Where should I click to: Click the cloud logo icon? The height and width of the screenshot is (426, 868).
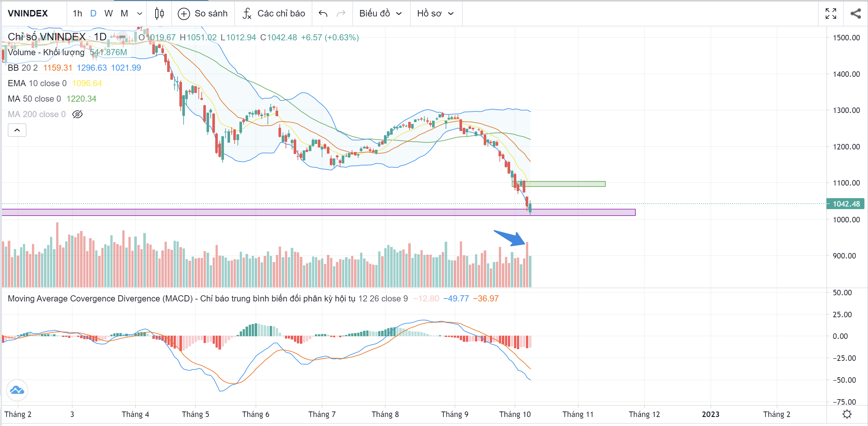(x=17, y=390)
